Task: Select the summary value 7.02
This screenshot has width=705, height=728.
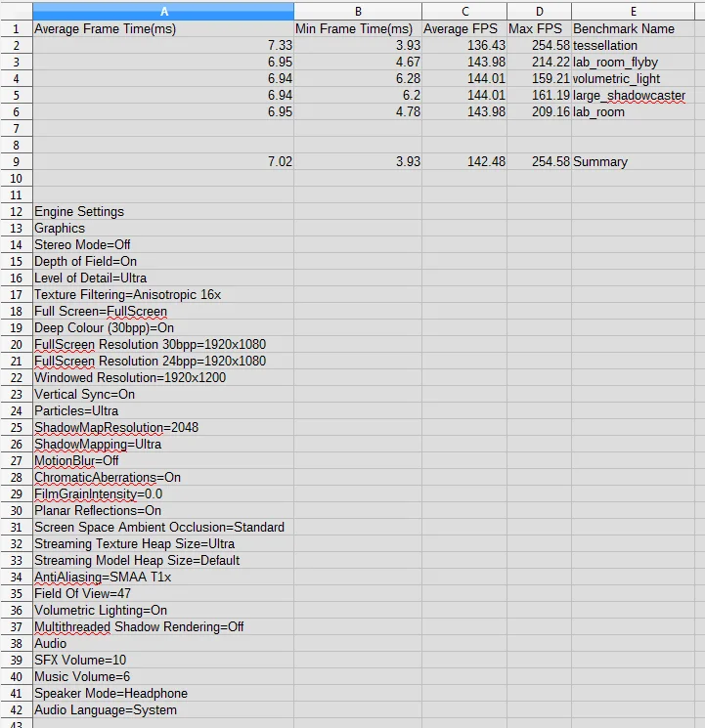Action: [x=163, y=161]
